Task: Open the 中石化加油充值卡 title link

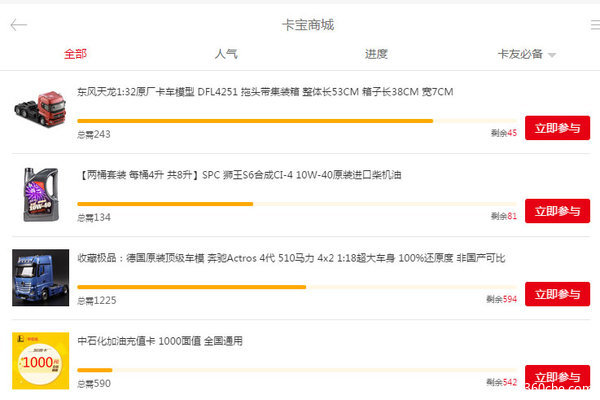Action: (x=160, y=341)
